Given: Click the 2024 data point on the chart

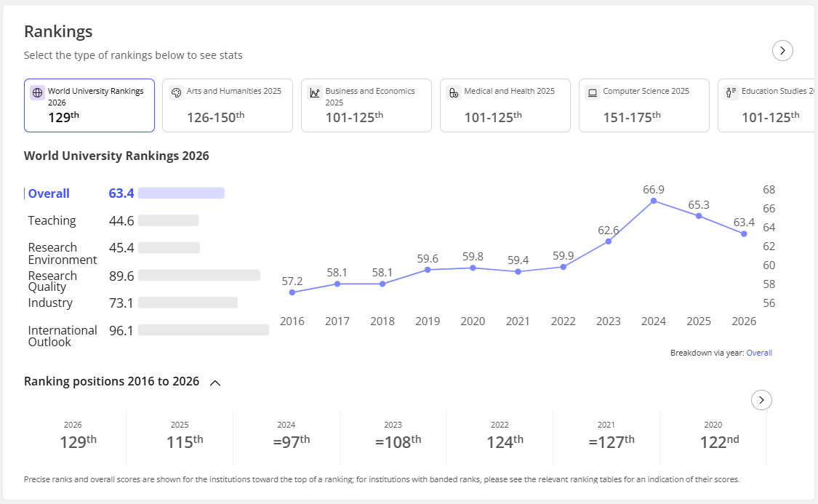Looking at the screenshot, I should coord(654,201).
